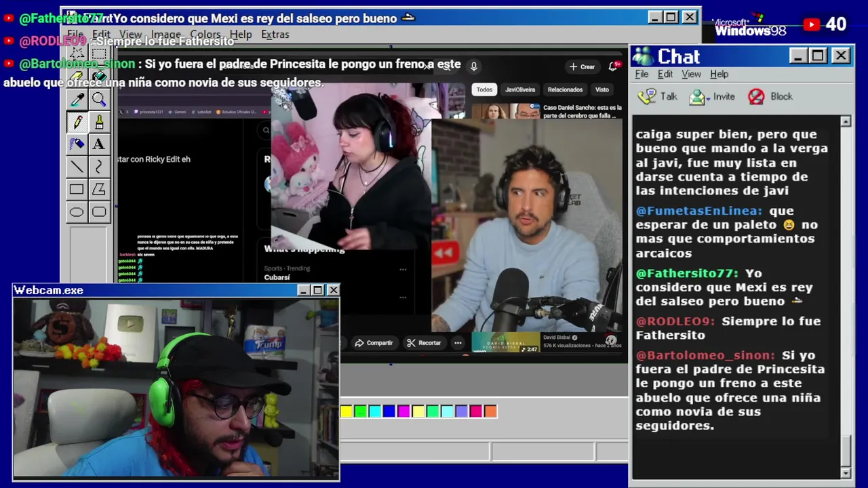
Task: Select the JaviOliveira filter chip
Action: 520,89
